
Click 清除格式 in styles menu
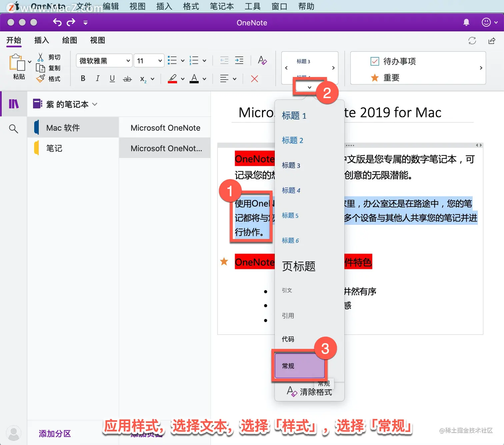pos(309,392)
